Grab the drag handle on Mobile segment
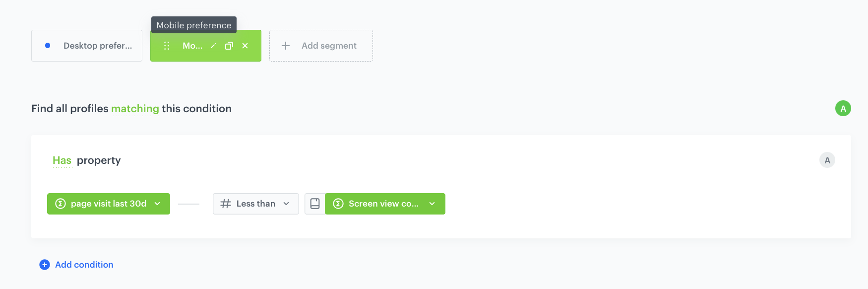The height and width of the screenshot is (289, 868). click(167, 46)
